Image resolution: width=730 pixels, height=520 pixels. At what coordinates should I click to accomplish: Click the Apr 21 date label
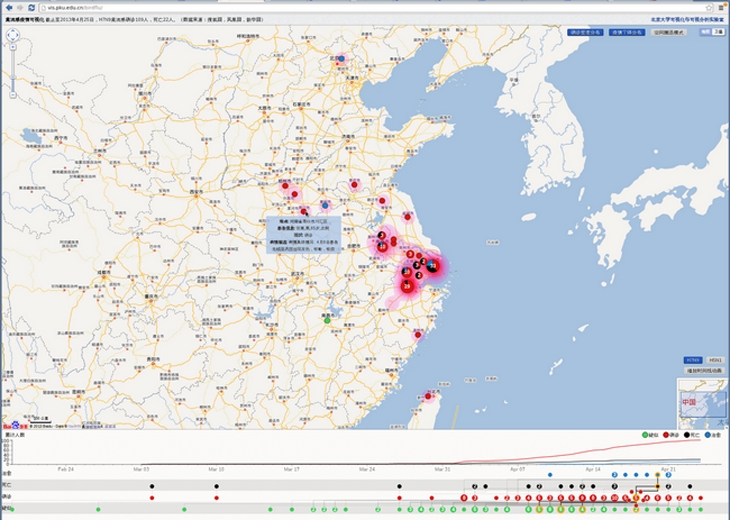tap(668, 469)
